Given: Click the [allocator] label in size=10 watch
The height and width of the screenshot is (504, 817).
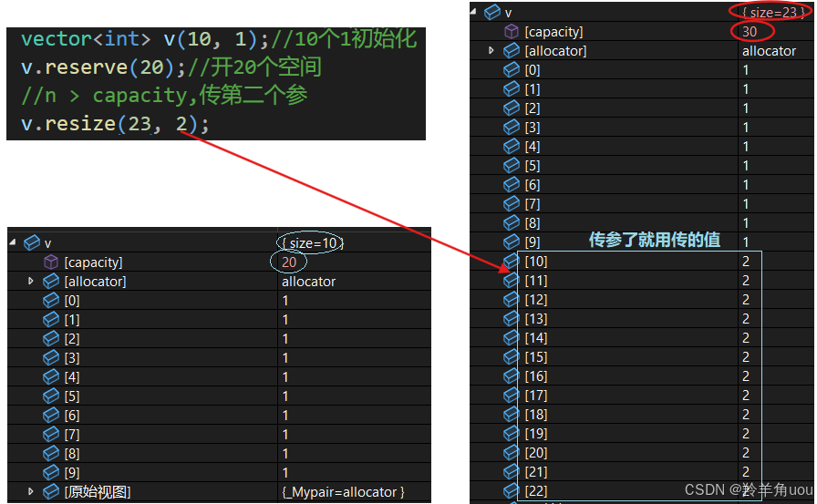Looking at the screenshot, I should point(95,282).
